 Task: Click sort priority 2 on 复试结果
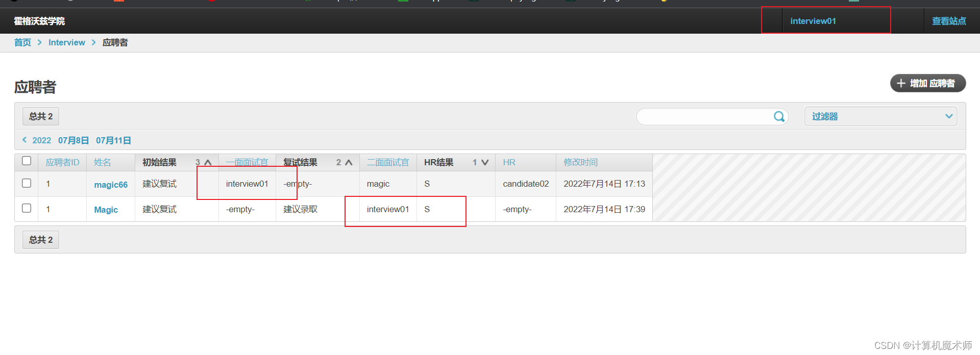point(338,162)
